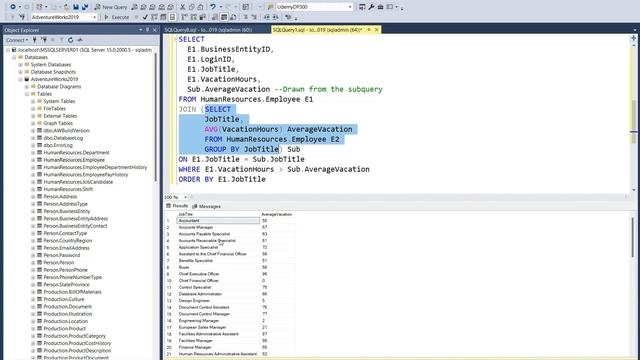This screenshot has height=360, width=640.
Task: Open the Results tab
Action: pyautogui.click(x=177, y=206)
